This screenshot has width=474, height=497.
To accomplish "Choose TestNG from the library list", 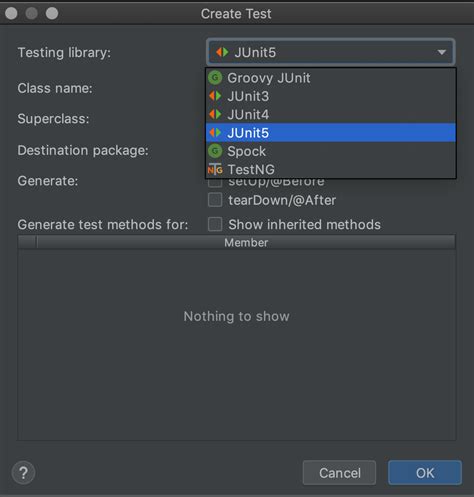I will point(331,170).
